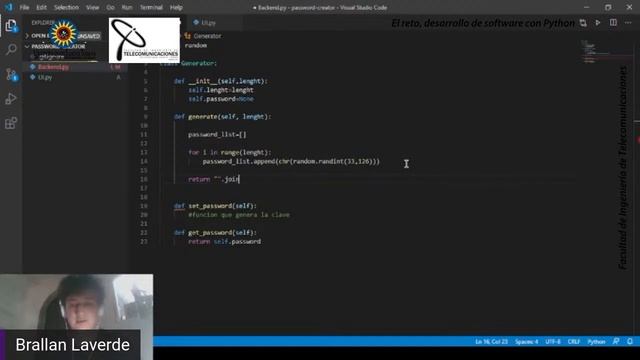The width and height of the screenshot is (640, 360).
Task: Click line number 19 in the gutter
Action: tap(144, 206)
